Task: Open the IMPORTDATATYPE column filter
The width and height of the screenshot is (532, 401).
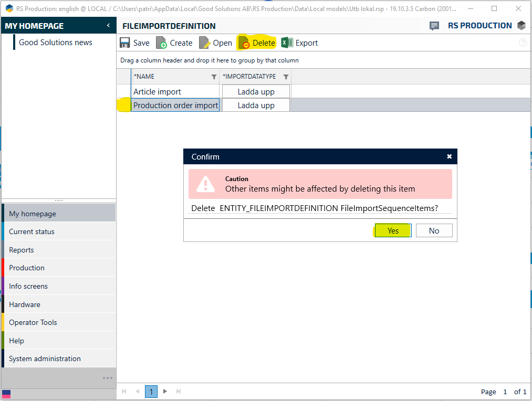Action: click(x=286, y=77)
